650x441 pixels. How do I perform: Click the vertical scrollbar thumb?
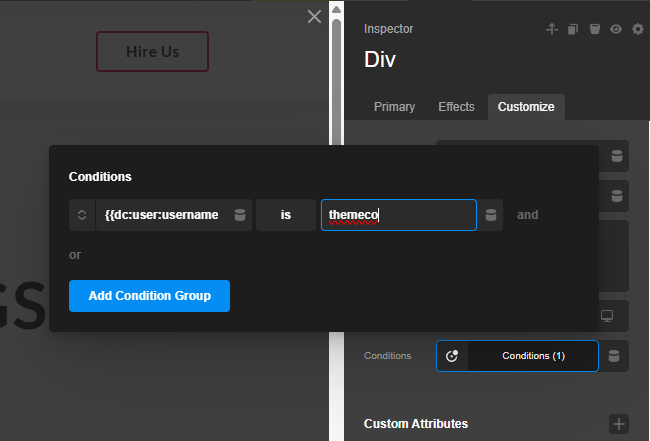tap(337, 82)
